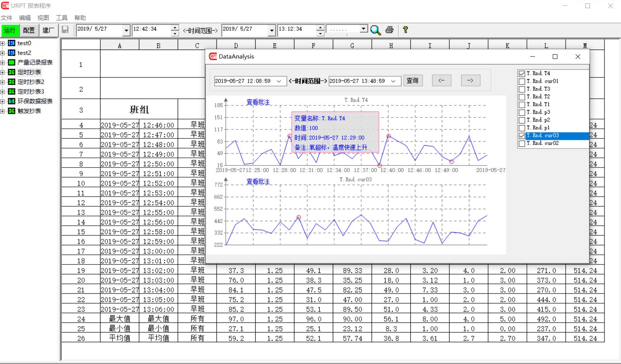The width and height of the screenshot is (621, 364).
Task: Open the 环保数据报表 report item
Action: 35,101
